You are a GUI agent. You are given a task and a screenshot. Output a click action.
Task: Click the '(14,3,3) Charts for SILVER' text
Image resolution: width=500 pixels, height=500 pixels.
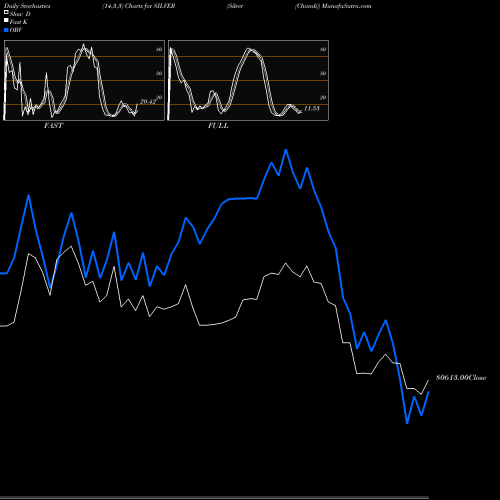139,6
